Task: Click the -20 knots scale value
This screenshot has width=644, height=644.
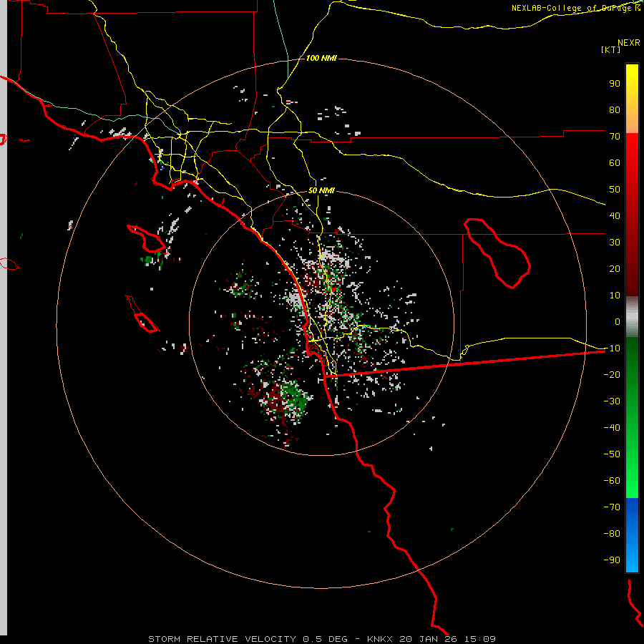Action: click(612, 375)
